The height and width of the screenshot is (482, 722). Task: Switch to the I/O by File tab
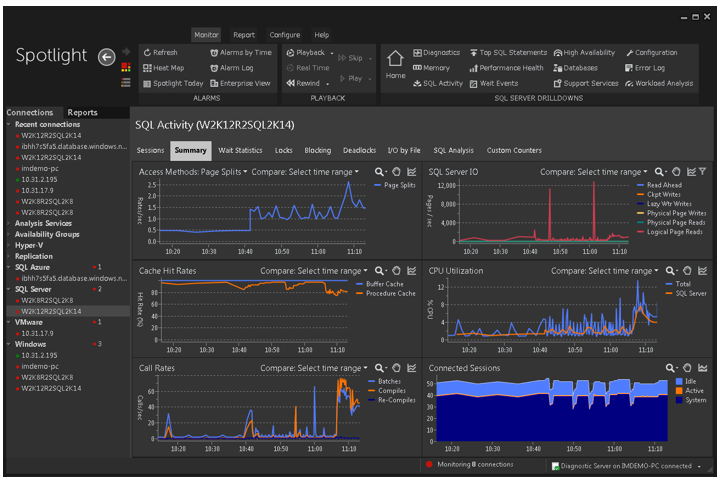click(x=404, y=151)
